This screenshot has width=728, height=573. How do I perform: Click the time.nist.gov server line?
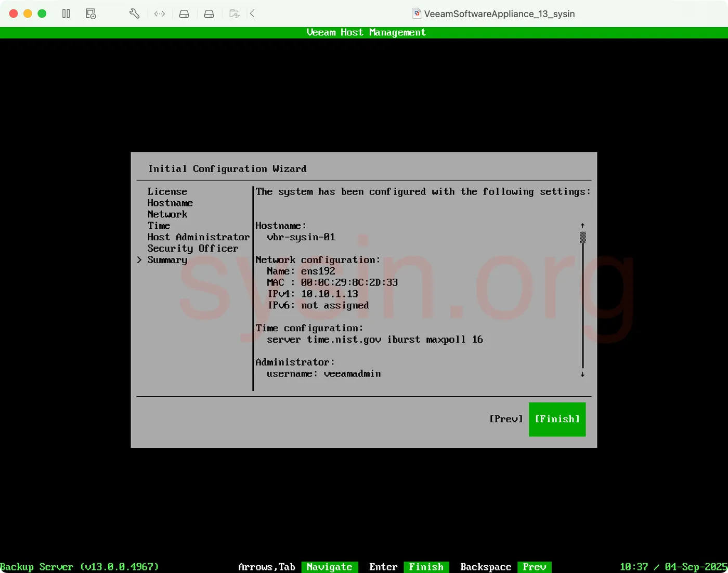pyautogui.click(x=375, y=340)
